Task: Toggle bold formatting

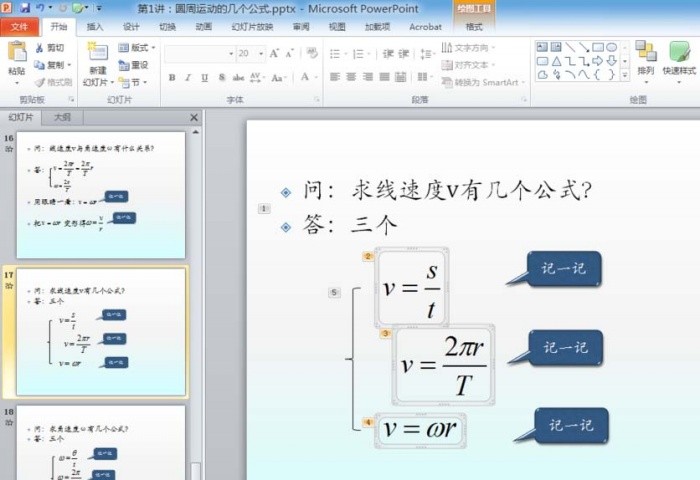Action: coord(172,78)
